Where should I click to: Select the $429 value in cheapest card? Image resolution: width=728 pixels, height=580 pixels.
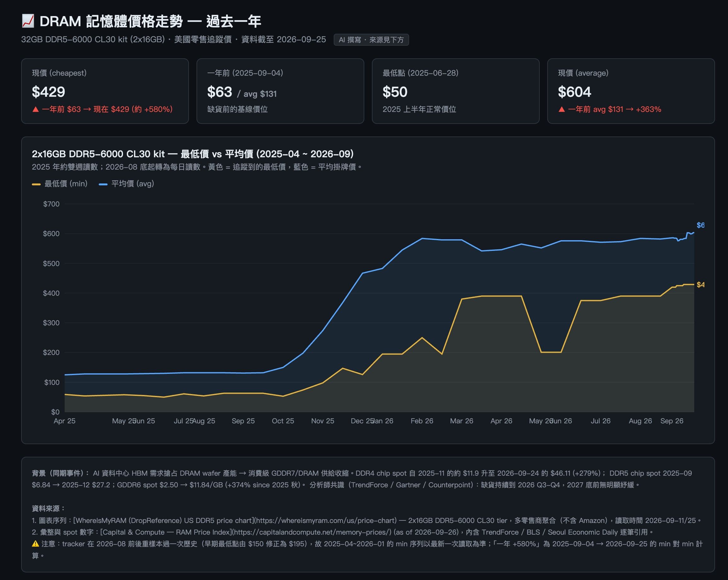click(48, 92)
